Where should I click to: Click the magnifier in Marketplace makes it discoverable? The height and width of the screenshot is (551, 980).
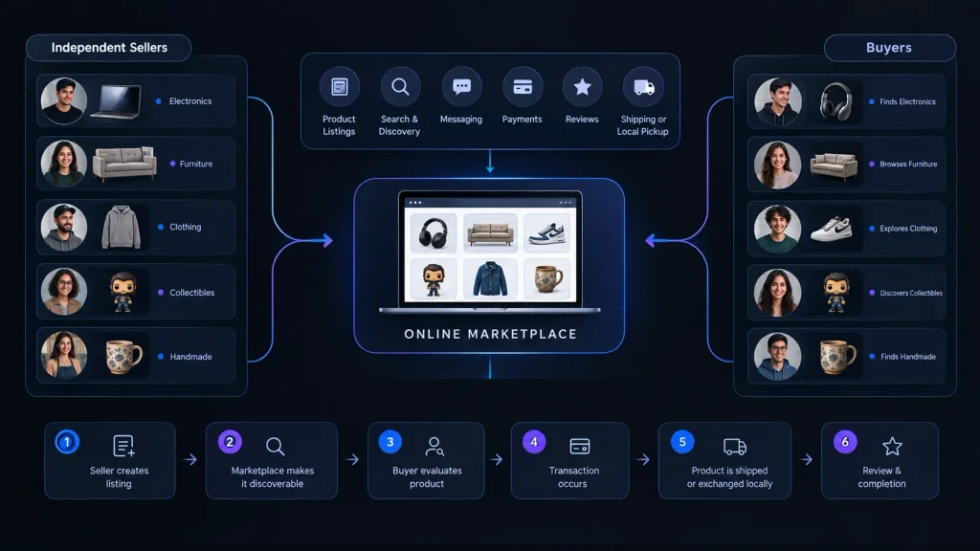(275, 446)
